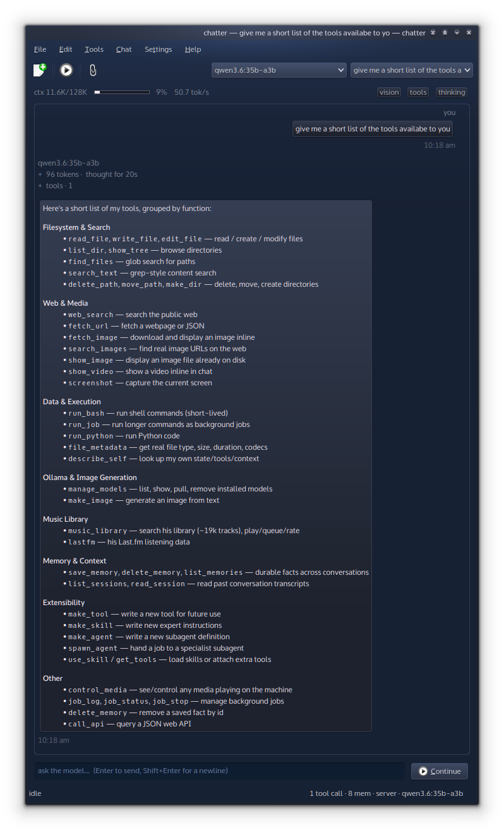Screen dimensions: 504x830
Task: Click the 'run_bash' list row
Action: tap(145, 413)
